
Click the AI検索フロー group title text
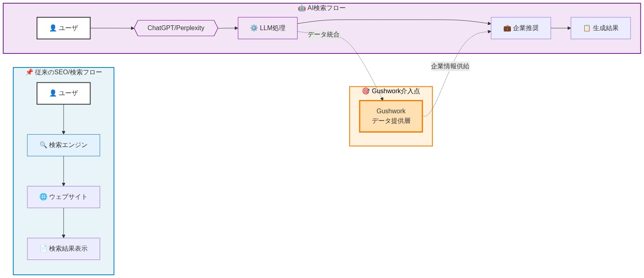point(326,8)
